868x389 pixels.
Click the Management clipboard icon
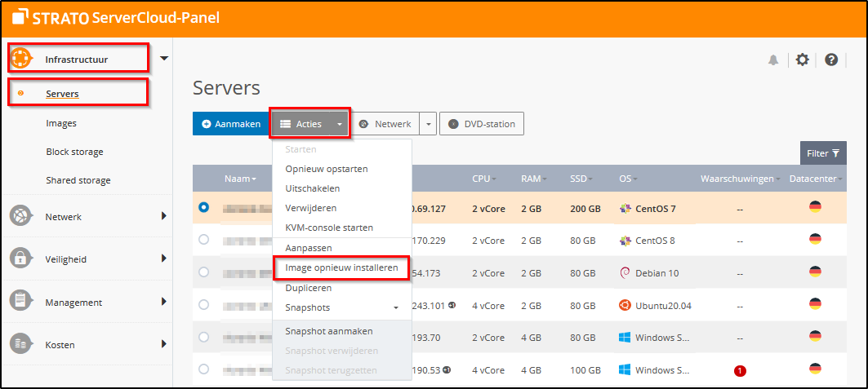coord(20,302)
